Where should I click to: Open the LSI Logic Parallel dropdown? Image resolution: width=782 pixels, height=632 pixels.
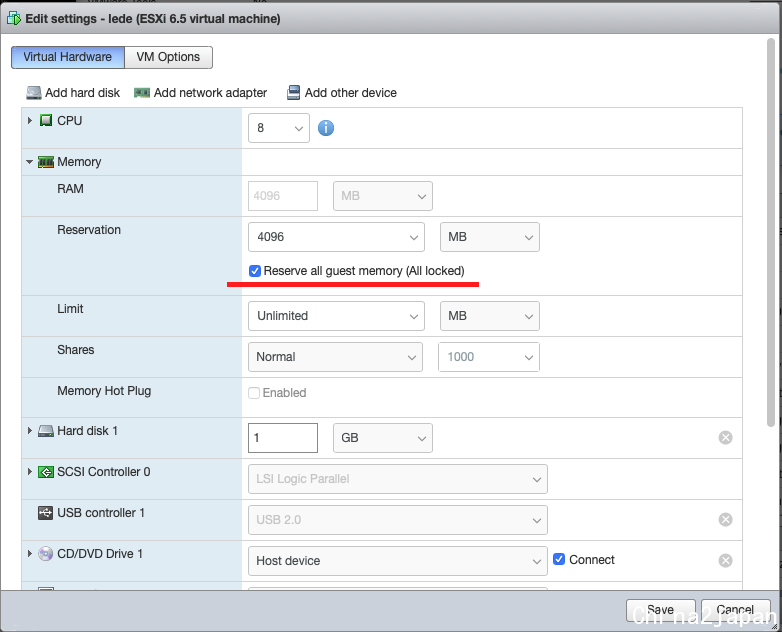click(x=398, y=479)
